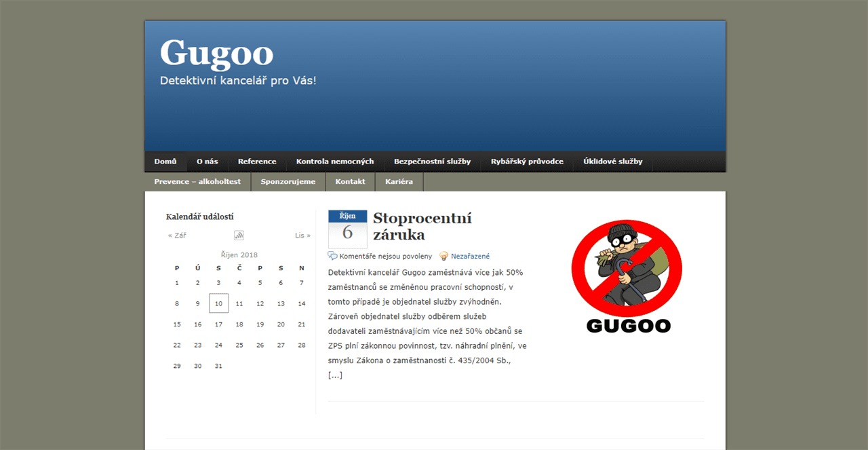Click calendar day 4

[239, 283]
